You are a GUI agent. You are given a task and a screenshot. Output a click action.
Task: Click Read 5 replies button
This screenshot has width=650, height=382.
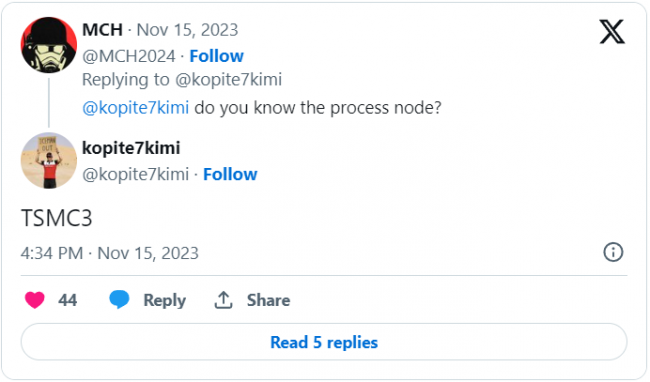[324, 342]
